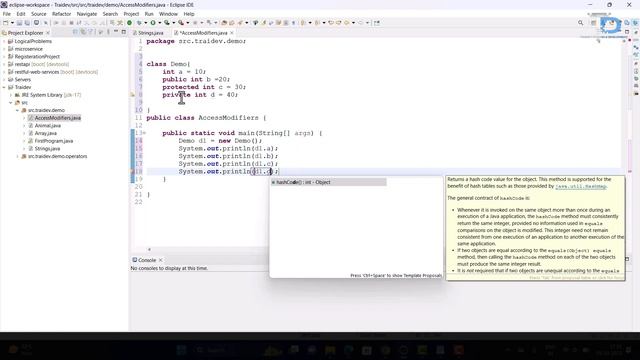
Task: Open Project Explorer filter icon
Action: [91, 32]
